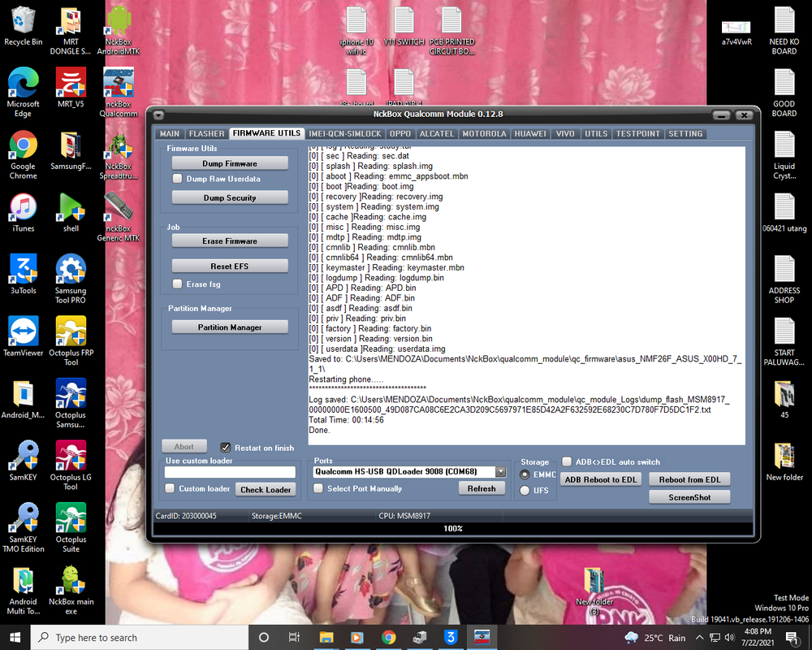Click Check Loader button
Image resolution: width=812 pixels, height=650 pixels.
point(266,489)
